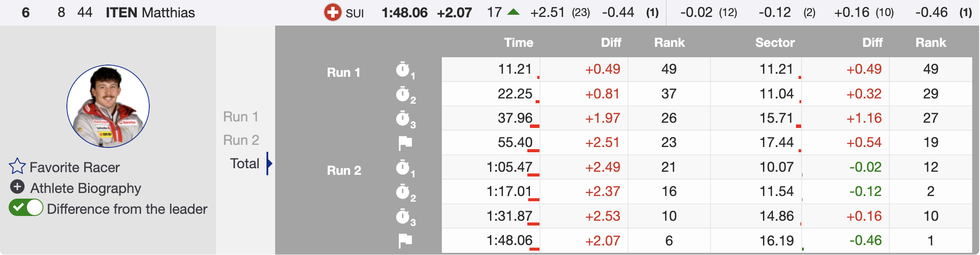The image size is (980, 255).
Task: Click the final time 1:48.06 cell
Action: coord(509,240)
